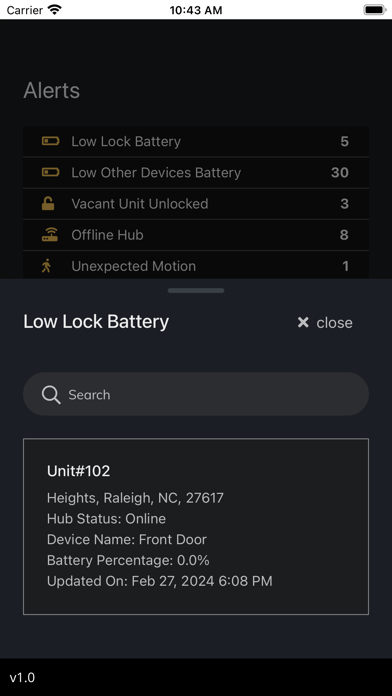The image size is (392, 696).
Task: Select the Unexpected Motion alert
Action: (x=196, y=265)
